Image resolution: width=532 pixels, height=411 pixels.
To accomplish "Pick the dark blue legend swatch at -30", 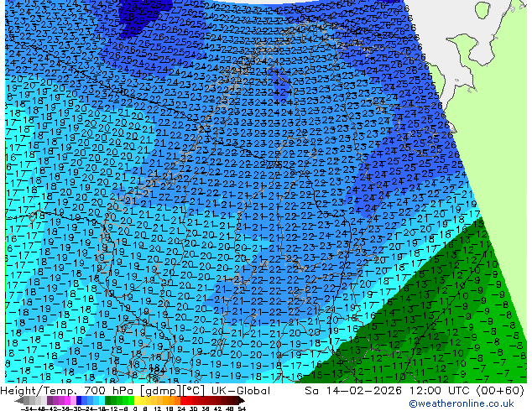I will click(79, 400).
